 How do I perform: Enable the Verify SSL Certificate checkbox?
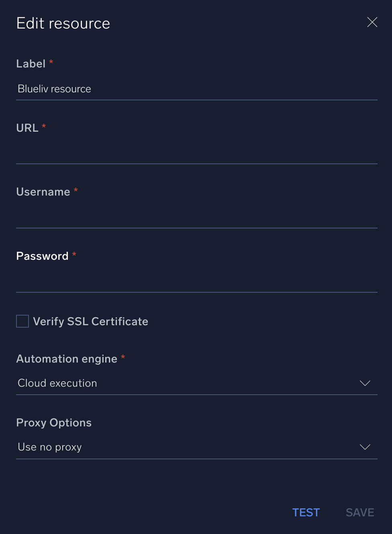(x=22, y=321)
